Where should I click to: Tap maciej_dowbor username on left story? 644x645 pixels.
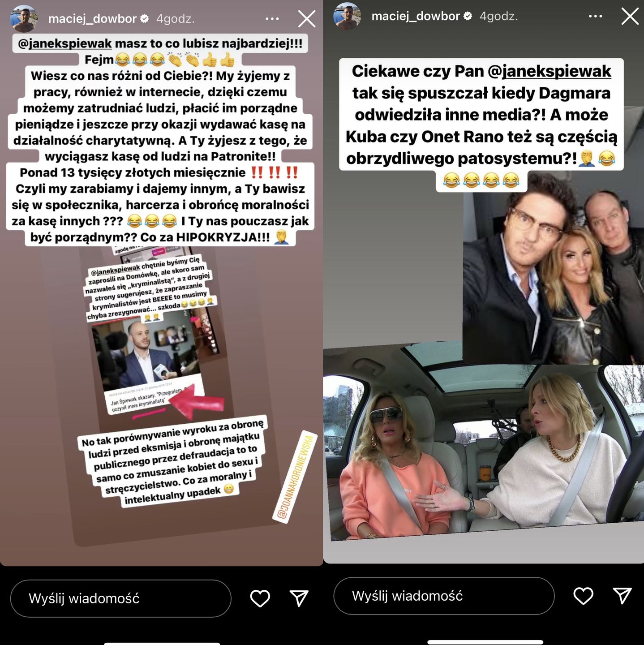92,19
